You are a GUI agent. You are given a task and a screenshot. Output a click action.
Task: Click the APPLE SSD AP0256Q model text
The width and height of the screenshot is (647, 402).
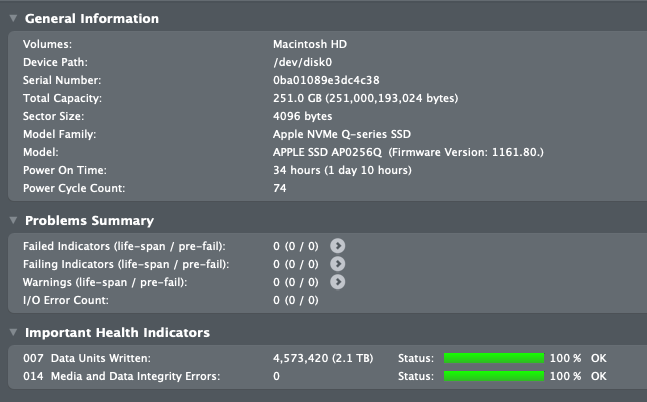click(327, 152)
